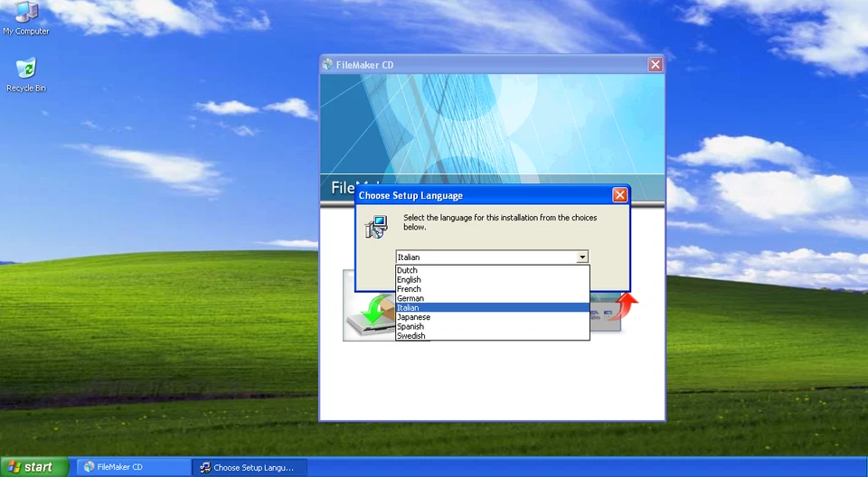The width and height of the screenshot is (868, 477).
Task: Close the FileMaker CD window
Action: point(656,65)
